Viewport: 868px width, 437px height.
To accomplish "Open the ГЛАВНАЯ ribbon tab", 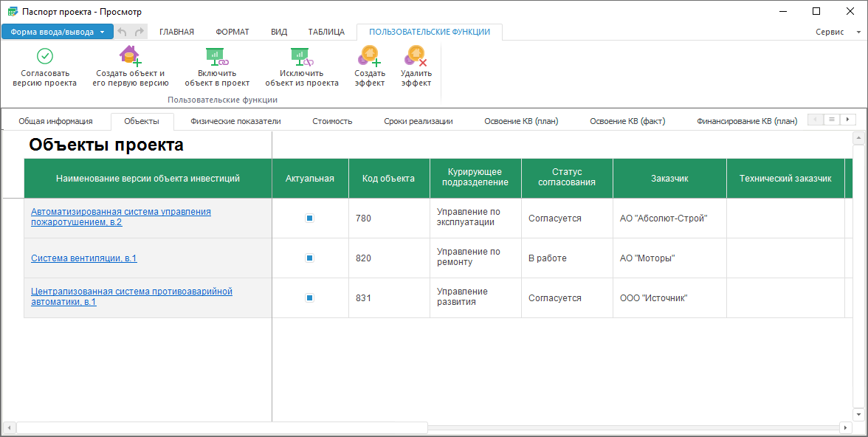I will pos(176,32).
